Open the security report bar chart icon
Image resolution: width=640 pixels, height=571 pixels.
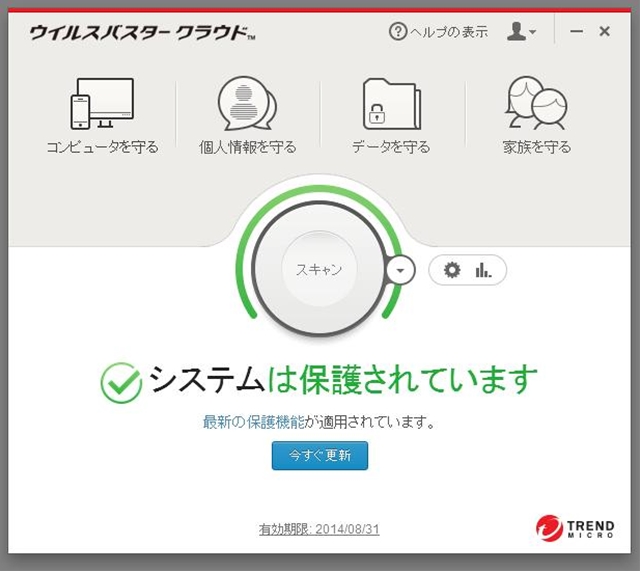tap(483, 270)
